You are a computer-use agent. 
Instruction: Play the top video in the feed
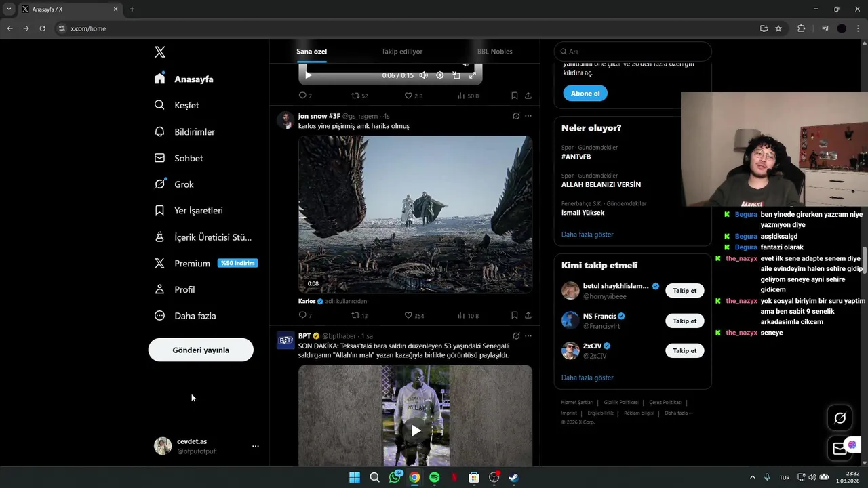pyautogui.click(x=309, y=75)
